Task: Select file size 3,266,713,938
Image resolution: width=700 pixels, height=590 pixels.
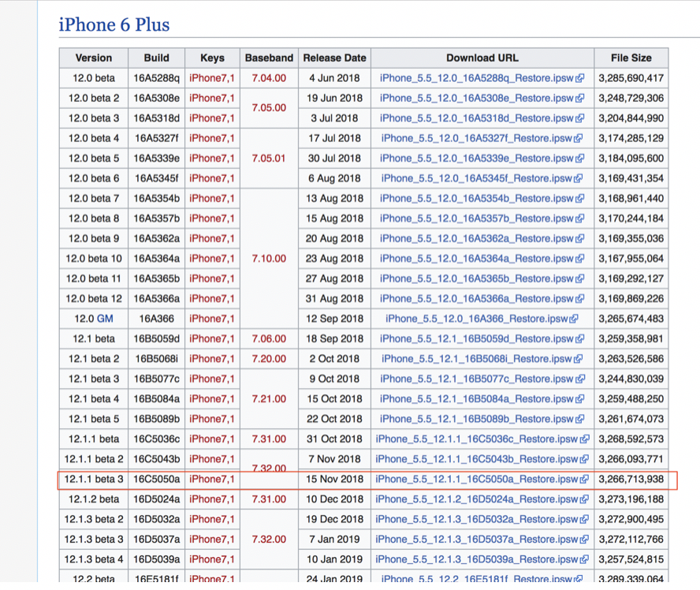Action: 631,480
